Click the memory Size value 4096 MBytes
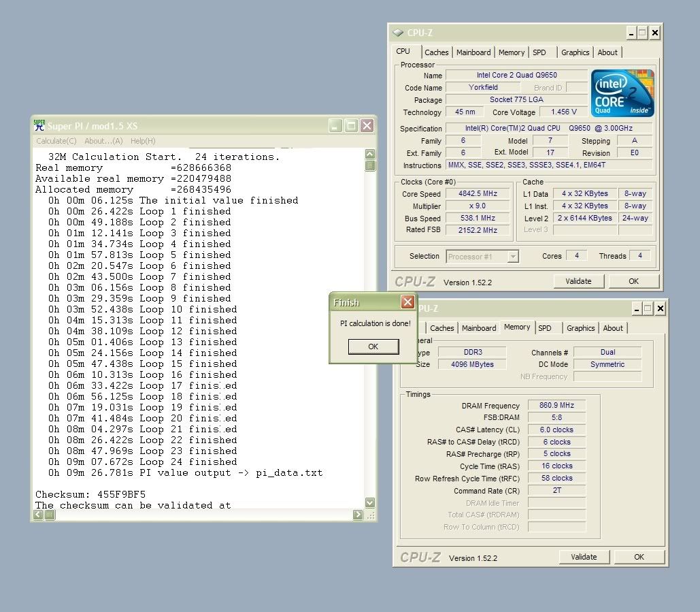Screen dimensions: 700x612 (472, 364)
